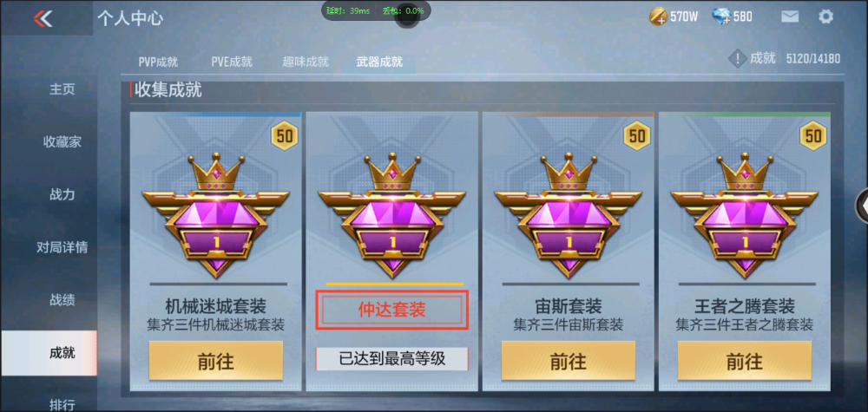Switch to the PVP成就 tab
The width and height of the screenshot is (868, 412).
coord(158,62)
